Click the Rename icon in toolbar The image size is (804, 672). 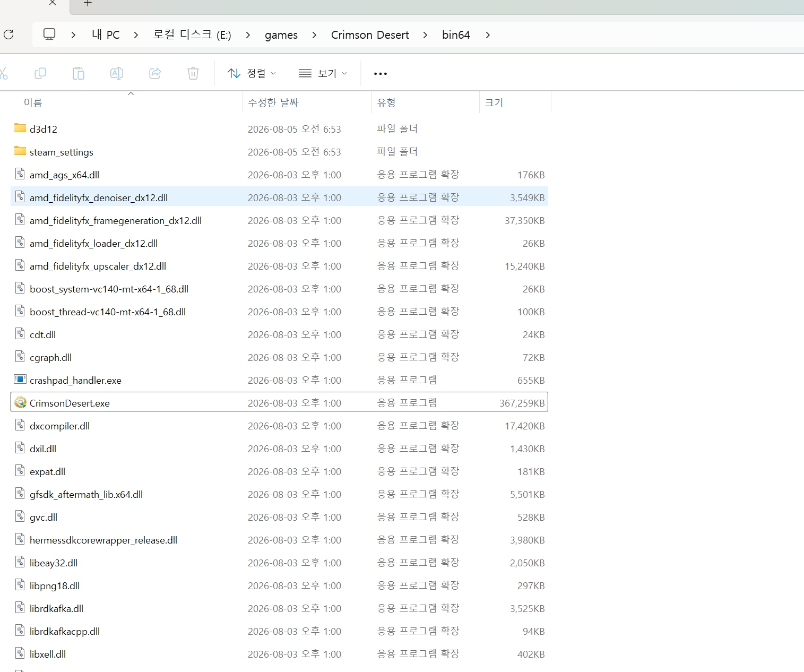point(117,73)
